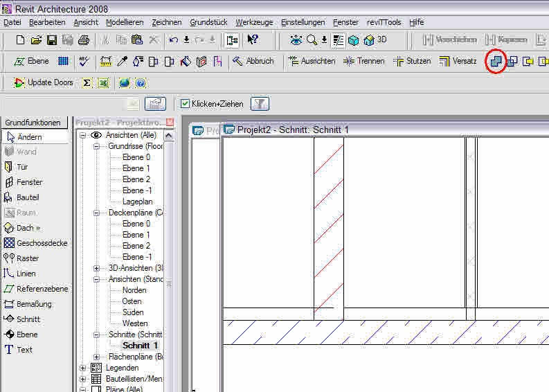The width and height of the screenshot is (549, 392).
Task: Toggle the Klicken+Ziehen checkbox
Action: 185,104
